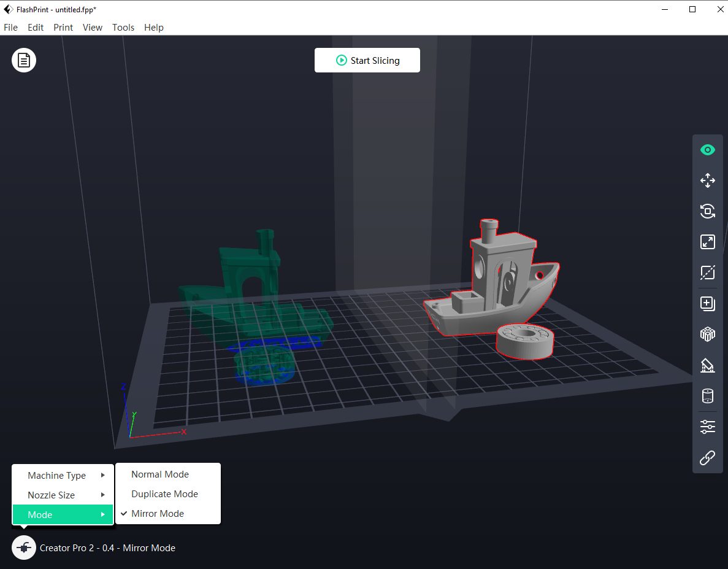Open the model list document icon
Screen dimensions: 728x569
click(24, 60)
